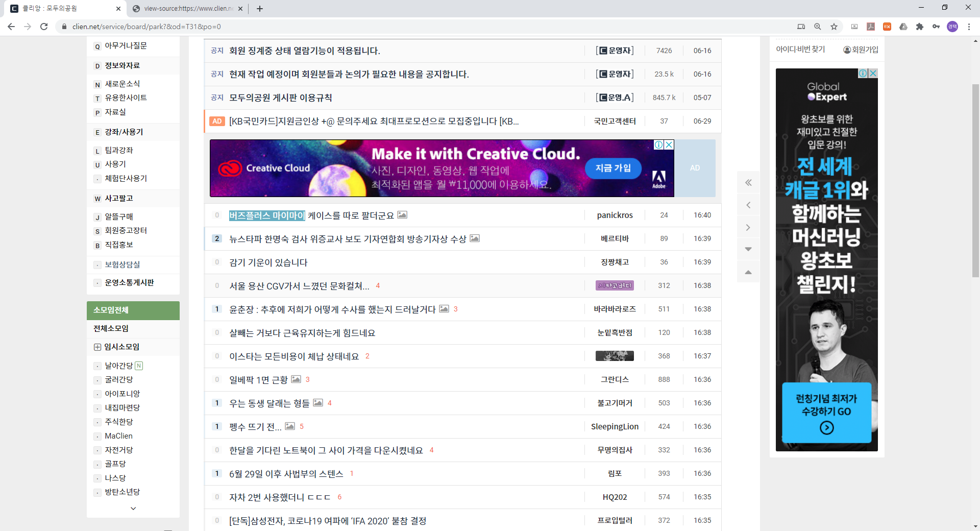
Task: Click the address bar URL field
Action: point(429,27)
